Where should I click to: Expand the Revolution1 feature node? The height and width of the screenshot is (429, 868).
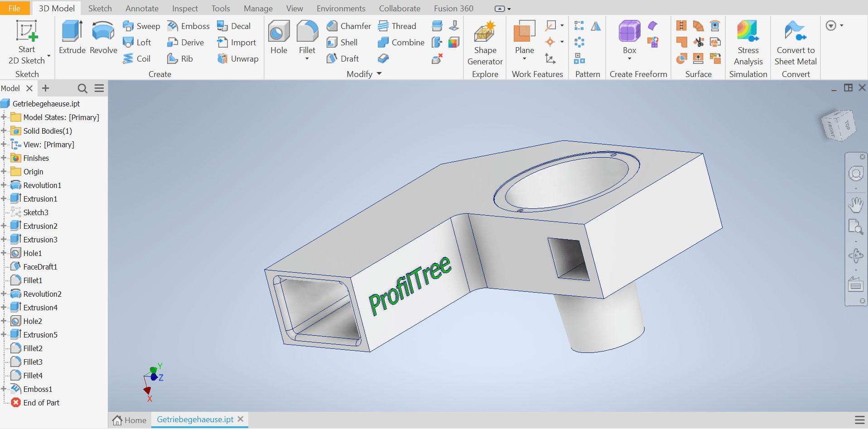tap(4, 185)
